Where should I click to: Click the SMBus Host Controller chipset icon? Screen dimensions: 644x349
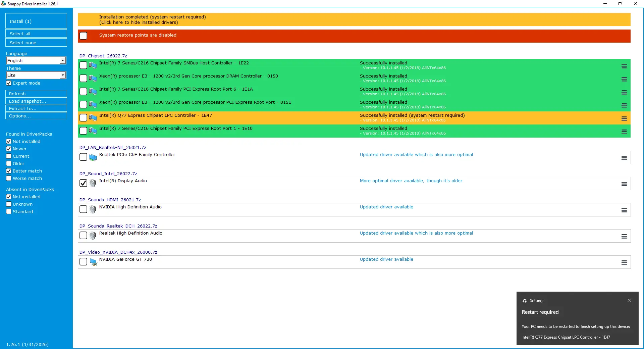point(93,65)
